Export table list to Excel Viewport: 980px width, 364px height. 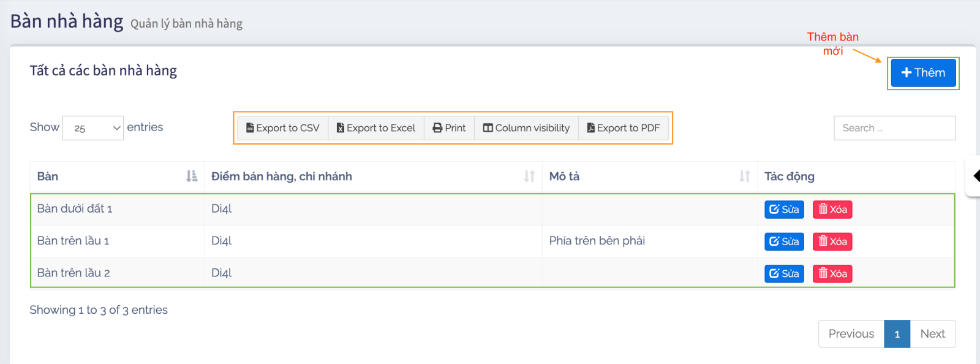376,128
